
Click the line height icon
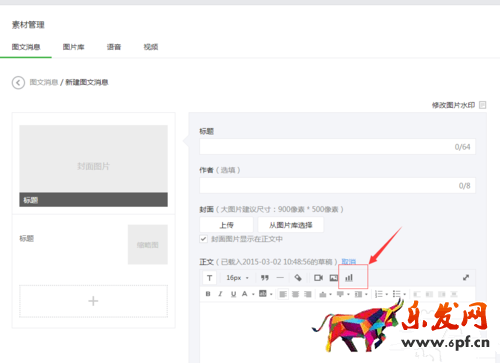coord(358,294)
